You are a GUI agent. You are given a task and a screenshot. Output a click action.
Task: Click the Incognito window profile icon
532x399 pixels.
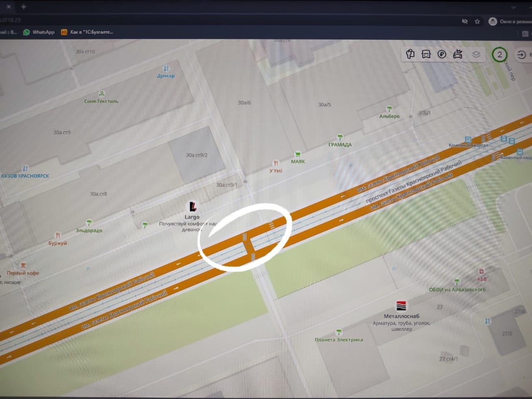[x=493, y=22]
